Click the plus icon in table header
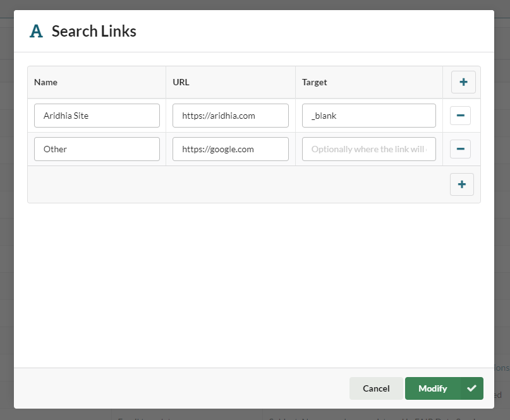The image size is (510, 420). coord(463,82)
